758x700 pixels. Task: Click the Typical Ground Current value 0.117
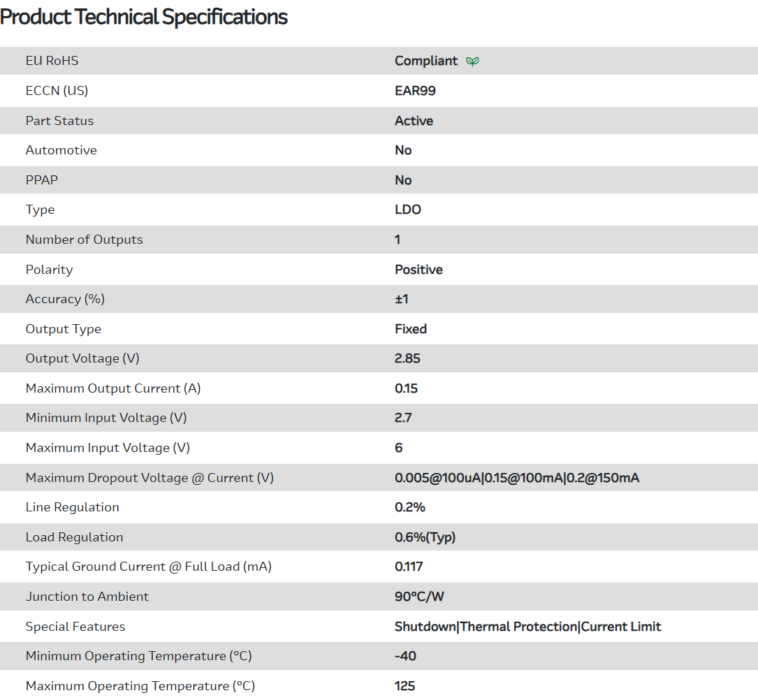409,567
